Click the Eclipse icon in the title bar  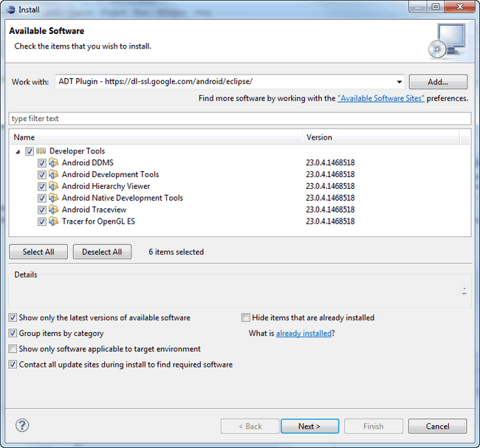pyautogui.click(x=10, y=10)
